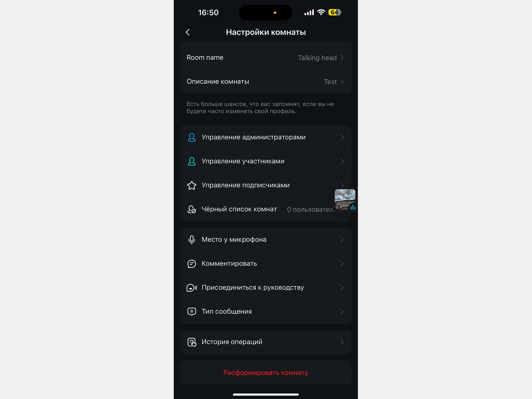Click the comment bubble icon
This screenshot has width=532, height=399.
point(192,264)
